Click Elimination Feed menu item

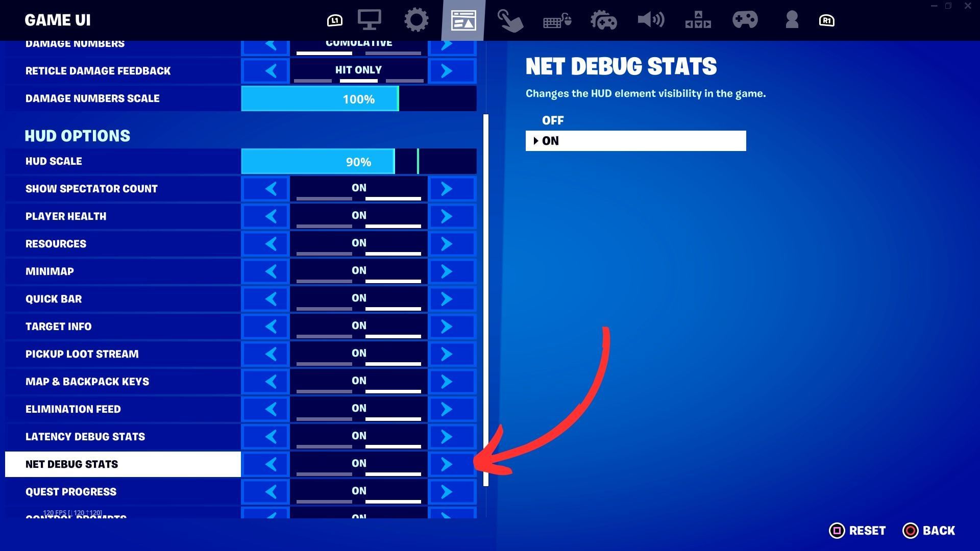[123, 408]
